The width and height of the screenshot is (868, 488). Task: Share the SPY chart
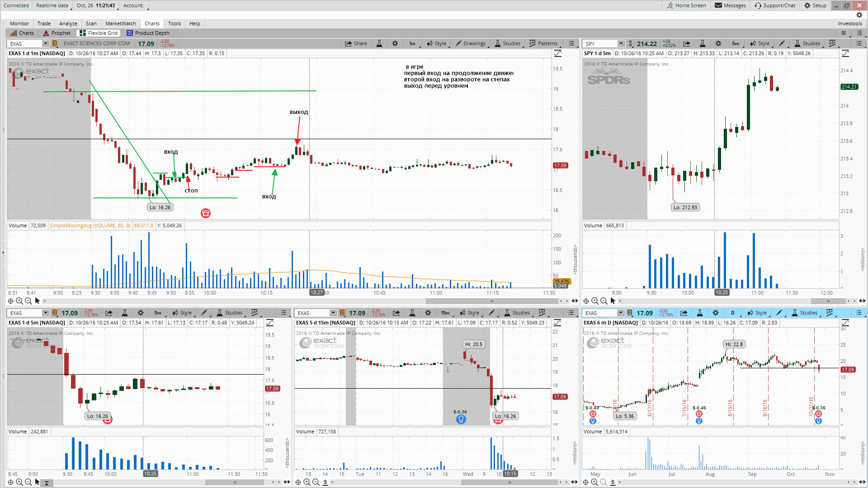pos(687,43)
